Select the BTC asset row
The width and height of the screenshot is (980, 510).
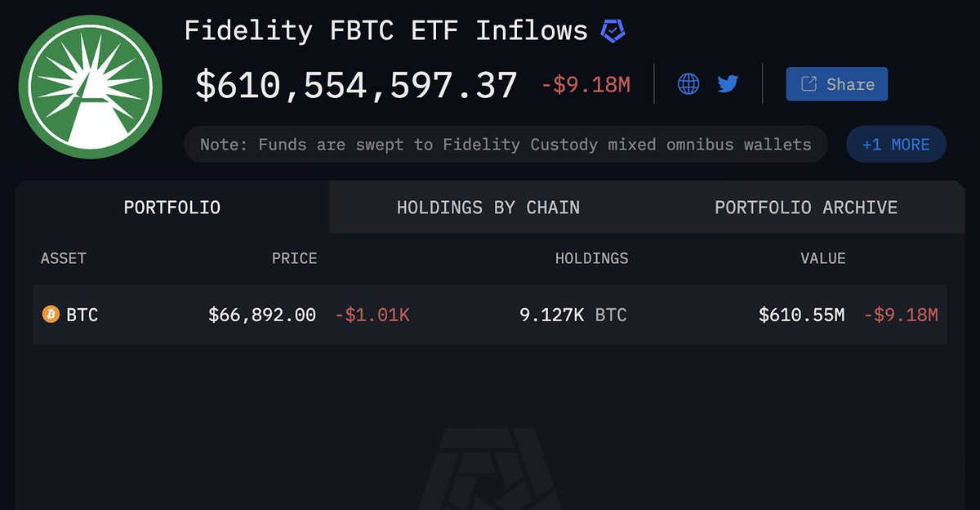point(490,314)
